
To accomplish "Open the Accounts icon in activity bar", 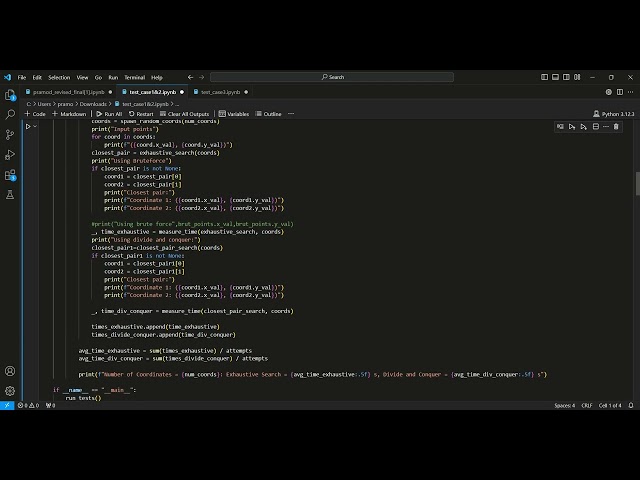I will coord(10,371).
